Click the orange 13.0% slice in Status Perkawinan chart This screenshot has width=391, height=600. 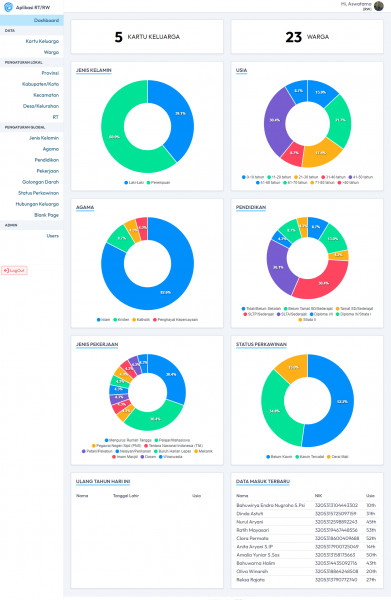pyautogui.click(x=293, y=367)
